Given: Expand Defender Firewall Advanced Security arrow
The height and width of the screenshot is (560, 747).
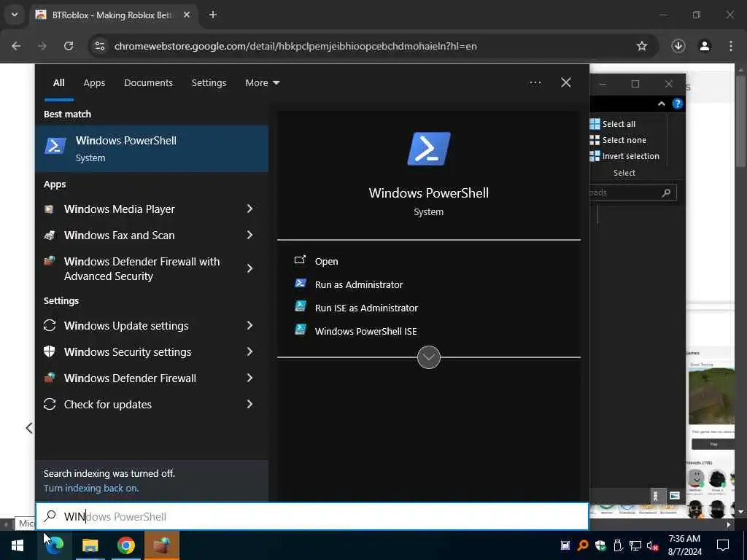Looking at the screenshot, I should [x=249, y=268].
